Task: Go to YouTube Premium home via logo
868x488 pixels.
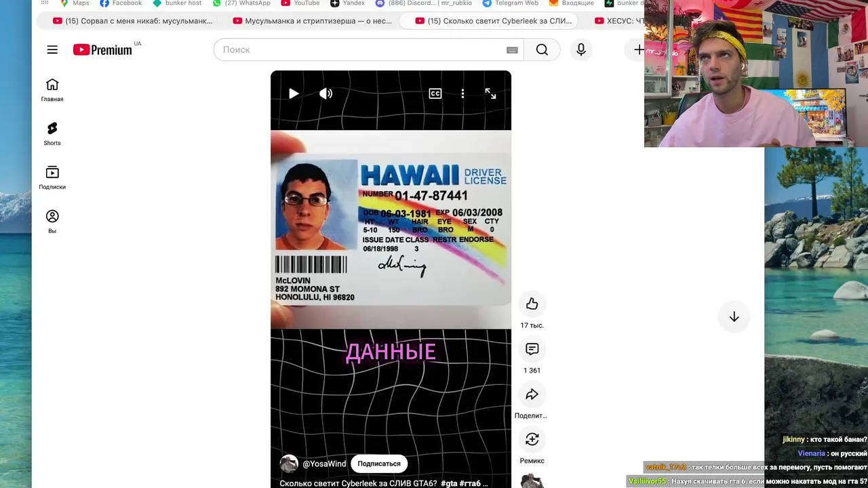Action: (102, 49)
